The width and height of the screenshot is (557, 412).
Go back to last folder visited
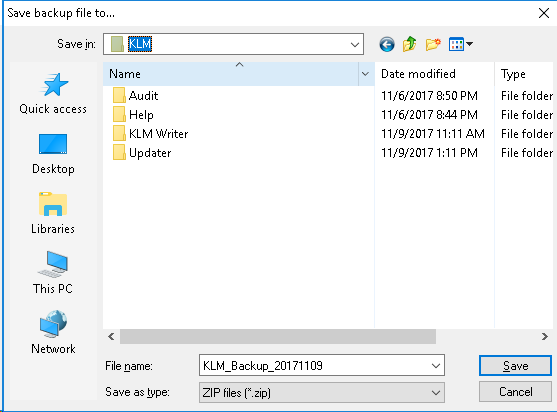pos(386,45)
